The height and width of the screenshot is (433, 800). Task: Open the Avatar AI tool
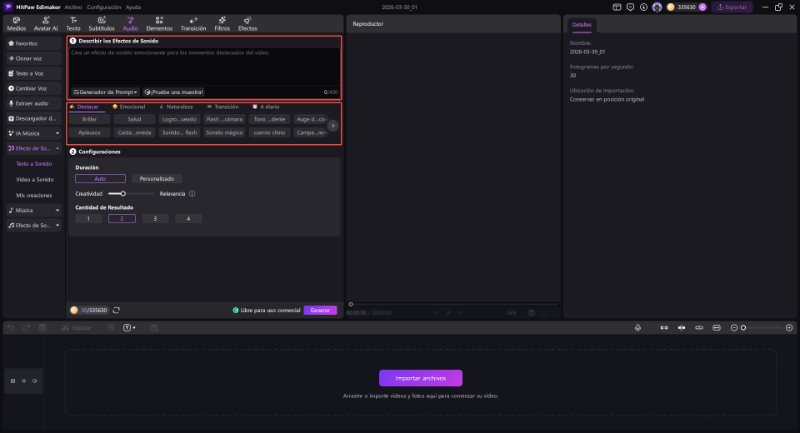pyautogui.click(x=45, y=23)
